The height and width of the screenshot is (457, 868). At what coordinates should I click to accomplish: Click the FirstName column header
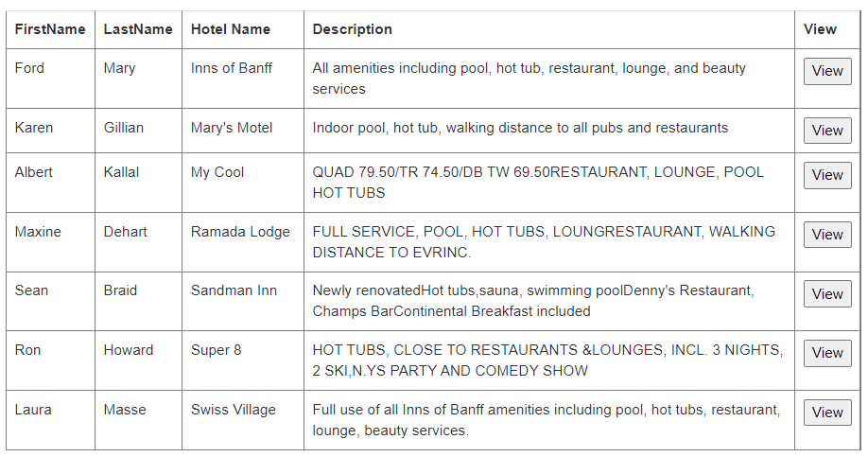click(x=50, y=29)
